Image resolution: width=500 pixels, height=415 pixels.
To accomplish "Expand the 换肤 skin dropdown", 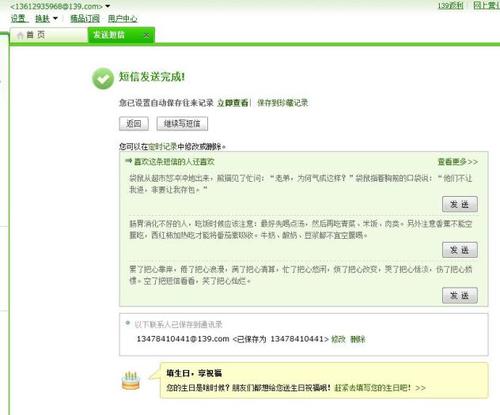I will 55,18.
